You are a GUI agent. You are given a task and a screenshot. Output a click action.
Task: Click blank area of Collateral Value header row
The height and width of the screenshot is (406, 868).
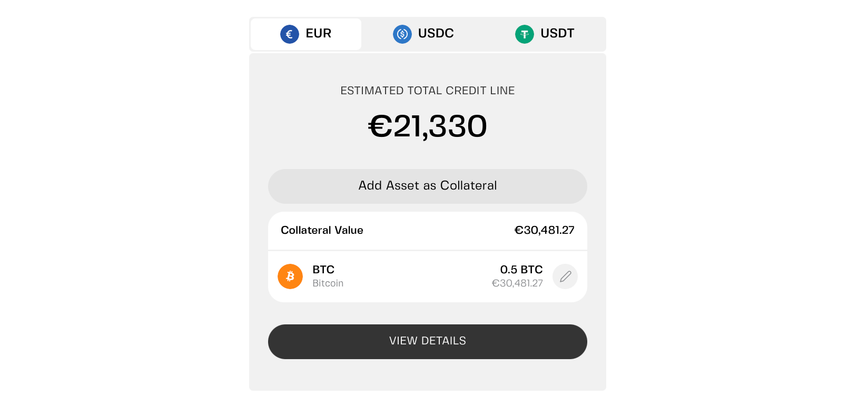coord(437,230)
